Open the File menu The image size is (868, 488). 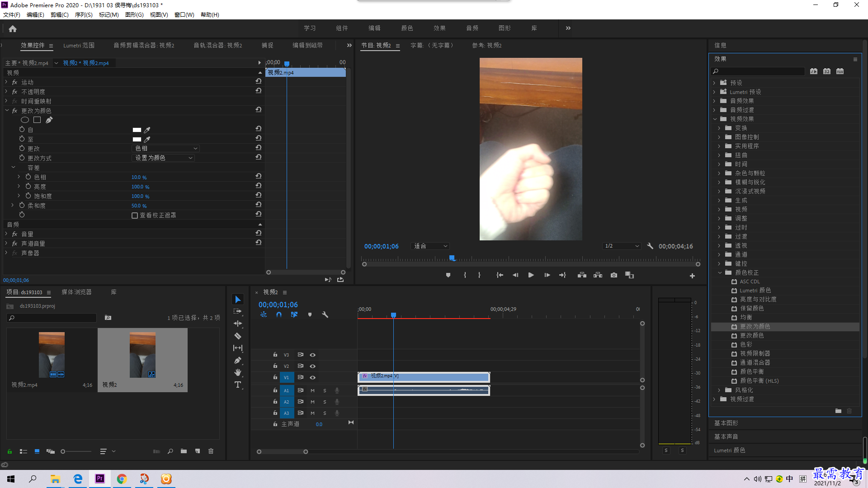[x=12, y=14]
